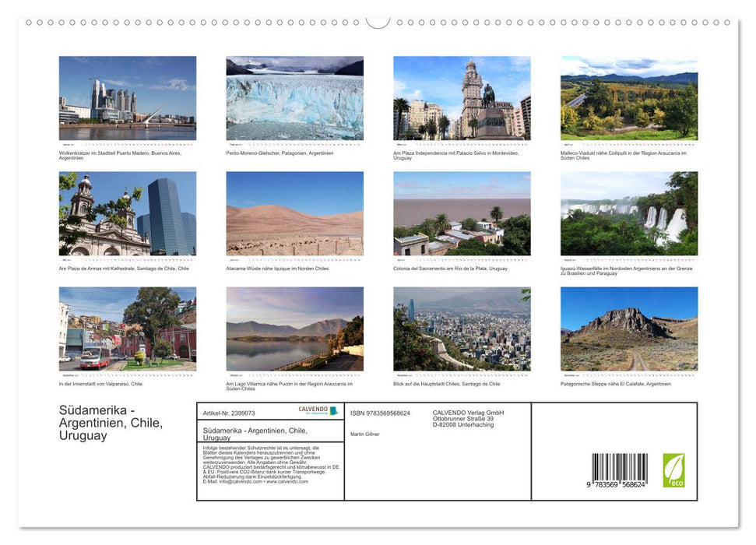
Task: Click caption 'Am Plaza de Armas mit Kathedrale'
Action: tap(124, 268)
